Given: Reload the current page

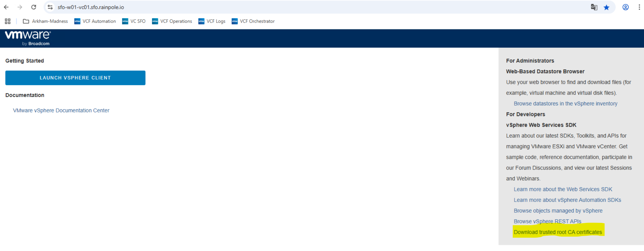Looking at the screenshot, I should point(34,7).
